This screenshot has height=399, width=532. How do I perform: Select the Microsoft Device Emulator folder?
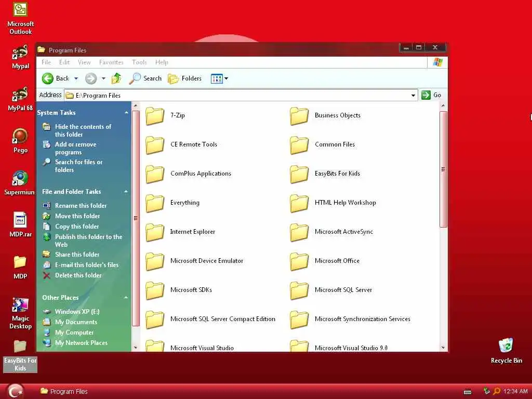click(x=194, y=261)
